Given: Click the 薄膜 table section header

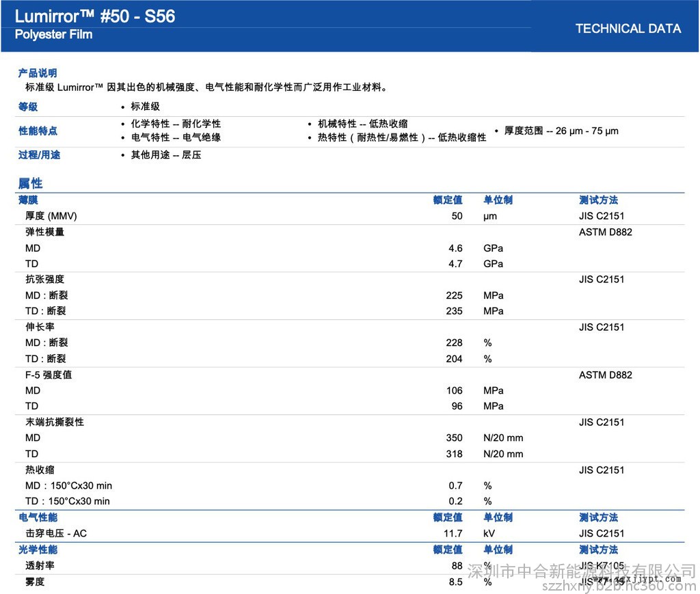Looking at the screenshot, I should click(28, 200).
